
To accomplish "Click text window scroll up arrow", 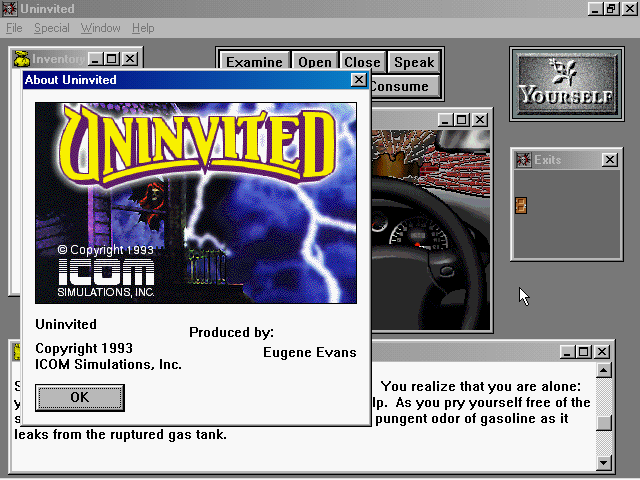I will (604, 370).
